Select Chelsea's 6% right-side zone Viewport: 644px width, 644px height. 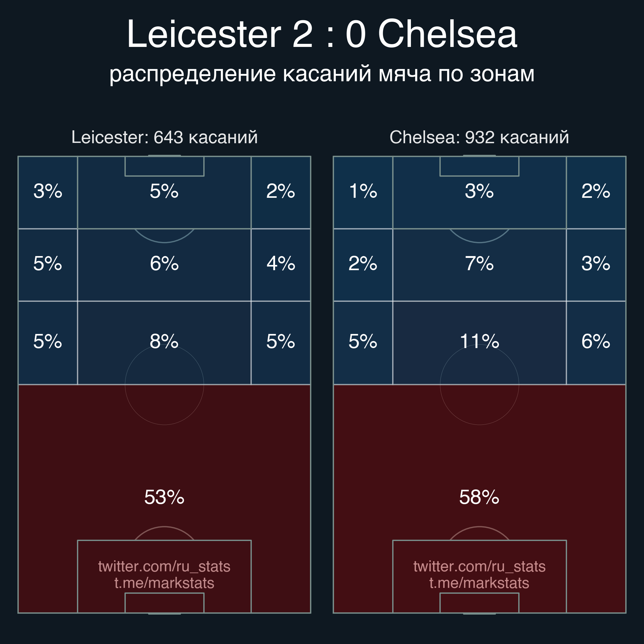click(596, 342)
